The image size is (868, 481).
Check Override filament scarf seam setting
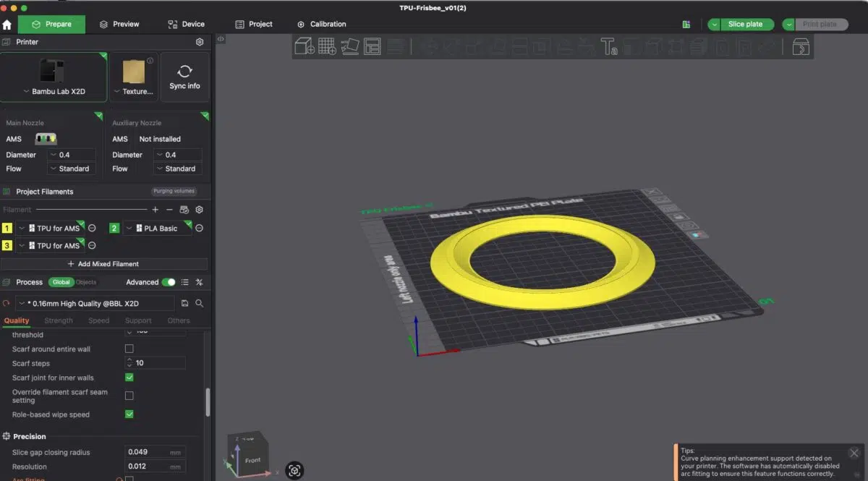129,396
